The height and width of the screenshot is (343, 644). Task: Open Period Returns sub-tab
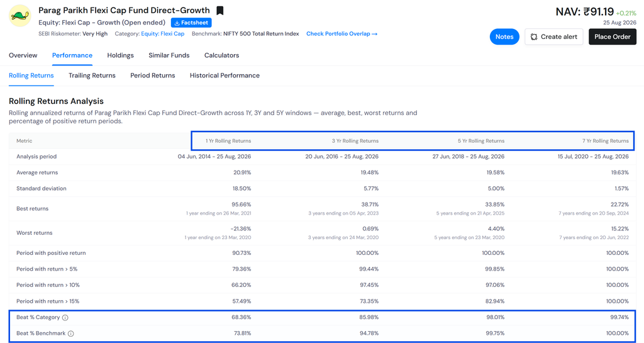coord(153,75)
